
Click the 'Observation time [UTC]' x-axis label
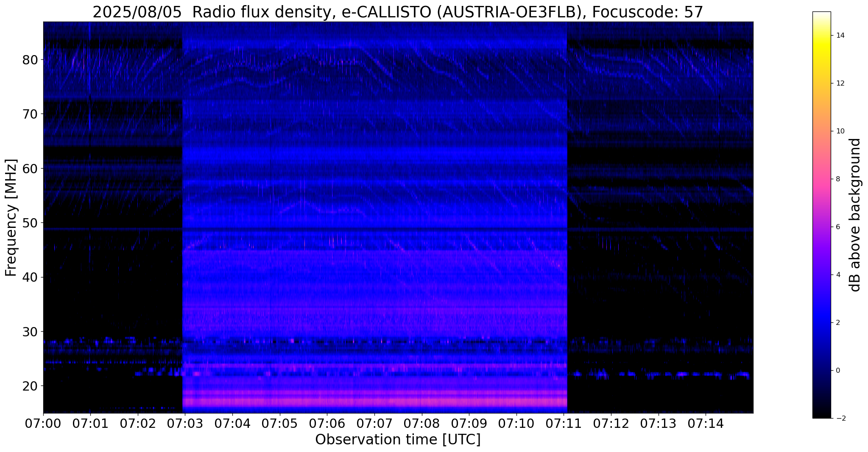click(398, 440)
